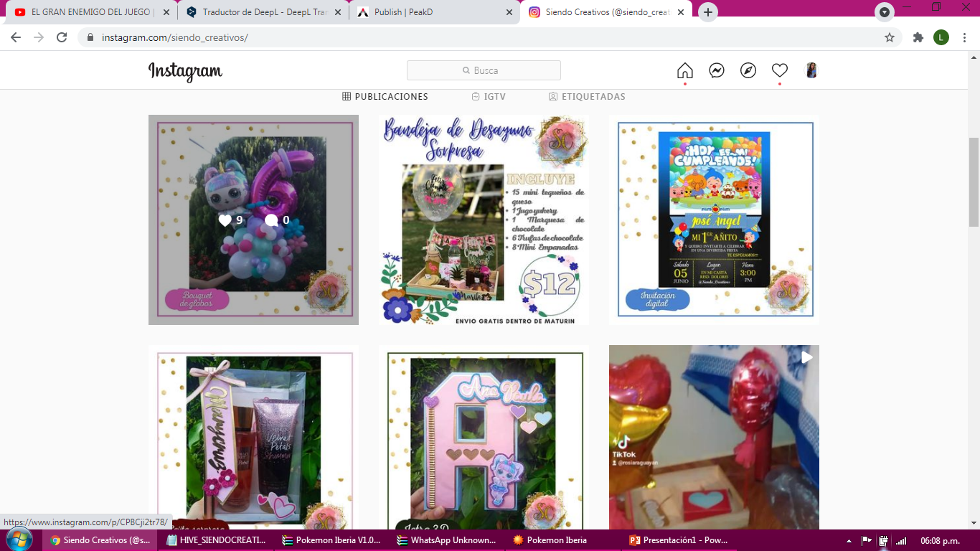The height and width of the screenshot is (551, 980).
Task: Click the comment count on Bouquet post
Action: pyautogui.click(x=277, y=220)
